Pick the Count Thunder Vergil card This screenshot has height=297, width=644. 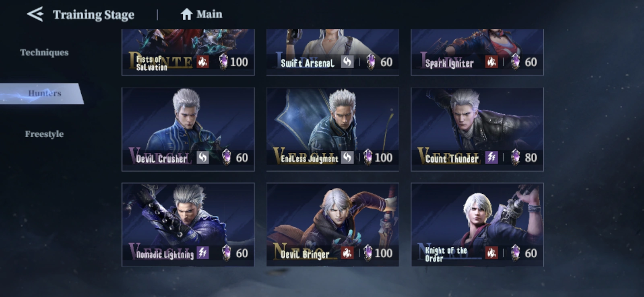[477, 129]
